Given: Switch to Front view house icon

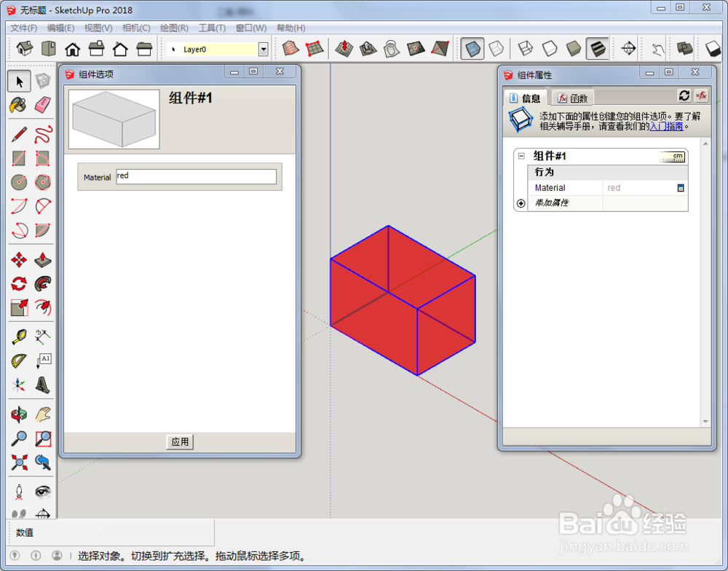Looking at the screenshot, I should (x=72, y=48).
